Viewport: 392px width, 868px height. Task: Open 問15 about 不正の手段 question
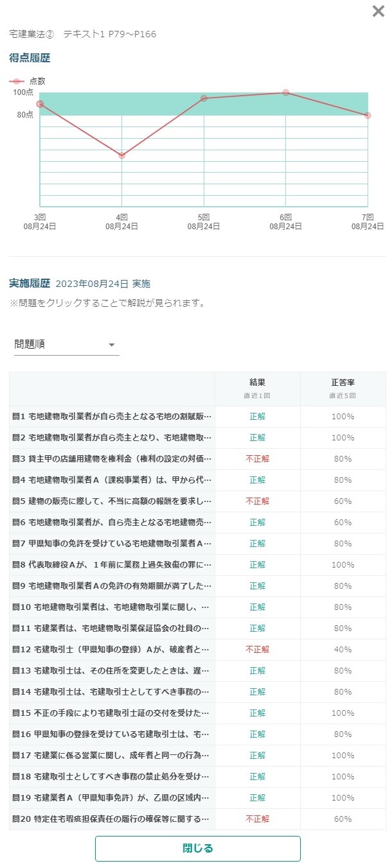pos(198,713)
